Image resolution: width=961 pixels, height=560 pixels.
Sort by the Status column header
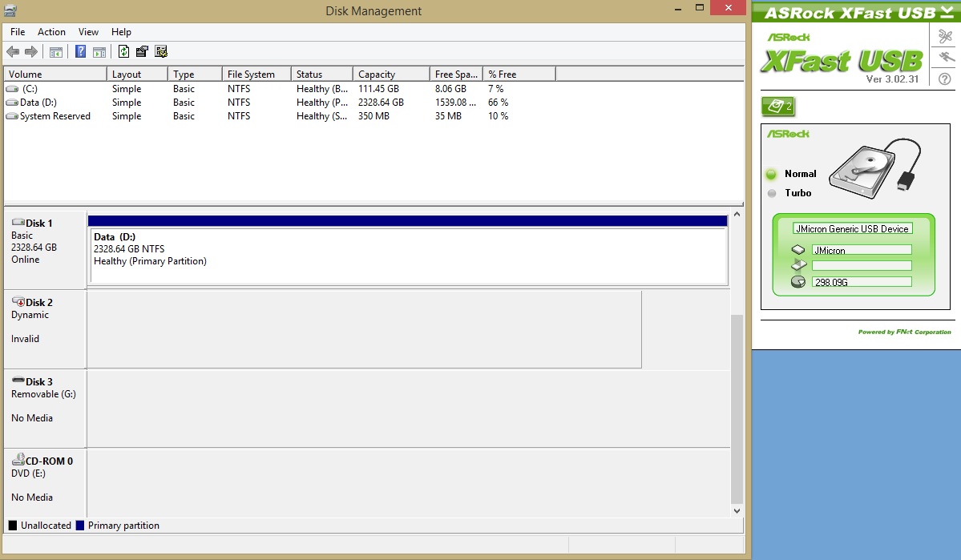(x=322, y=75)
